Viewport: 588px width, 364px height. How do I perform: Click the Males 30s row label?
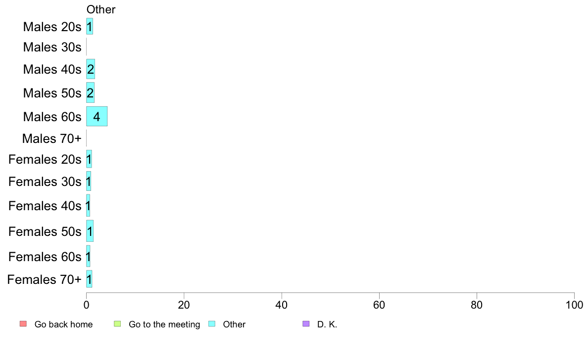click(x=52, y=47)
